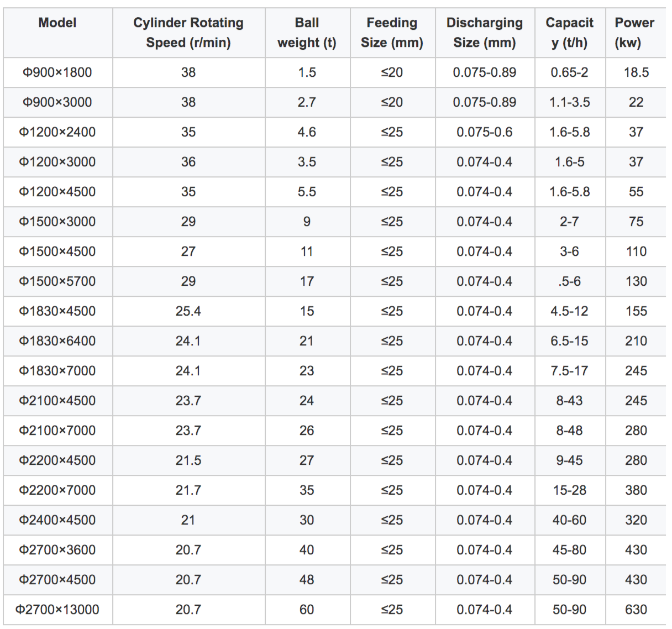The image size is (672, 629).
Task: Click the ball weight value 48
Action: (307, 580)
